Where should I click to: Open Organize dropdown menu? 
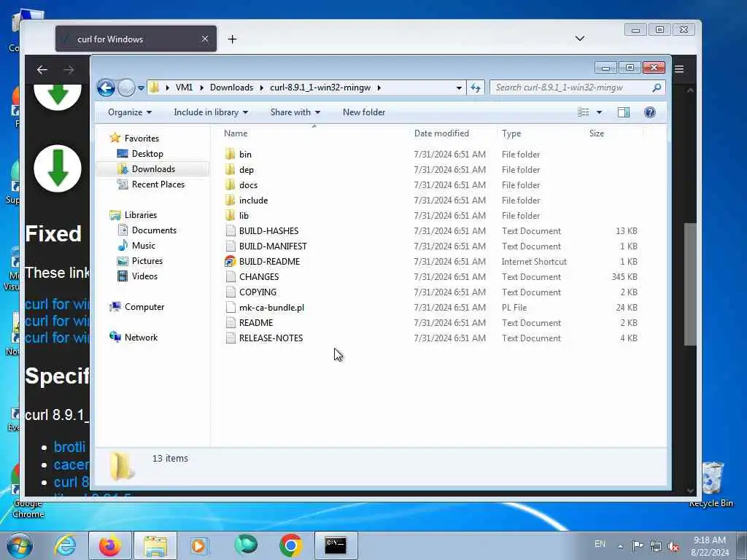[x=130, y=112]
